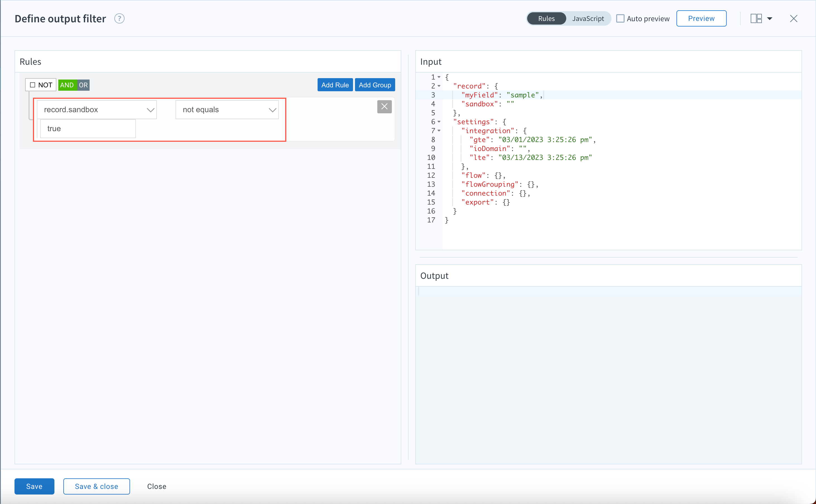Collapse the settings fold arrow on line 6
This screenshot has width=816, height=504.
click(x=439, y=122)
